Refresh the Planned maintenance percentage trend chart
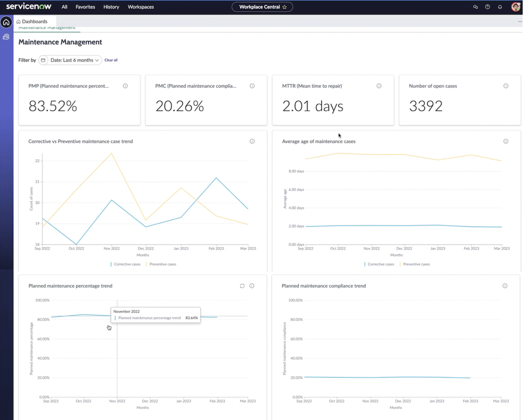 tap(242, 286)
